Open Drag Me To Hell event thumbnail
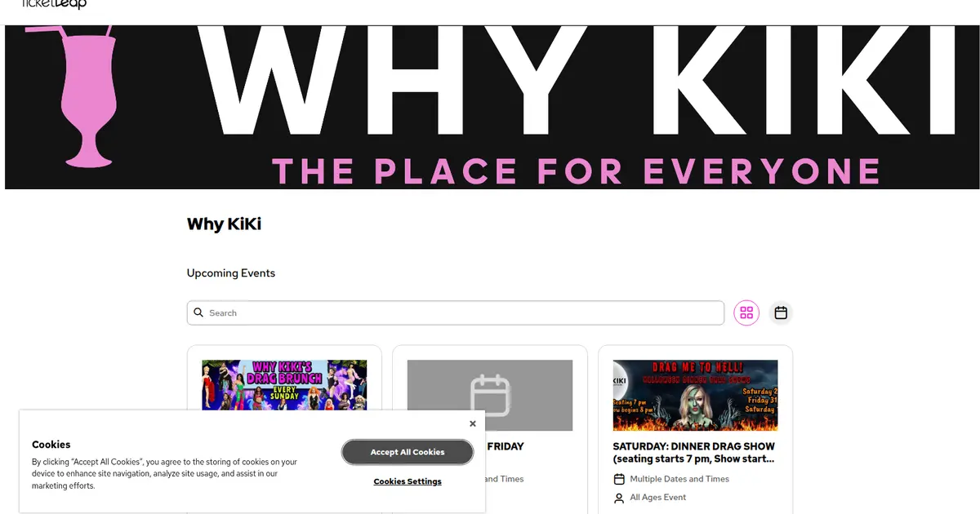 [x=695, y=396]
